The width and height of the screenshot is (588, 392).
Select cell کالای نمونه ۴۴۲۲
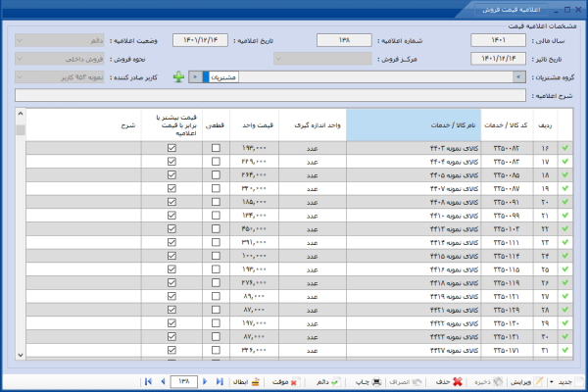414,323
